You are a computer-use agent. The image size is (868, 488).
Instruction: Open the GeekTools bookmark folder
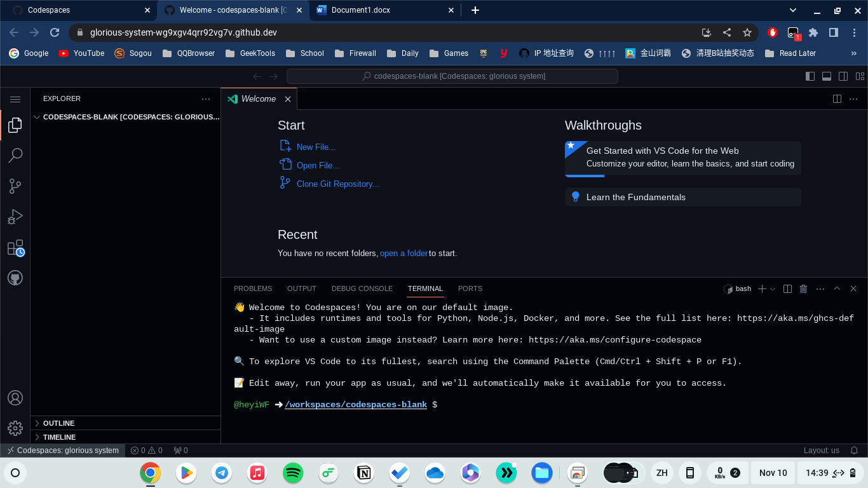point(250,53)
